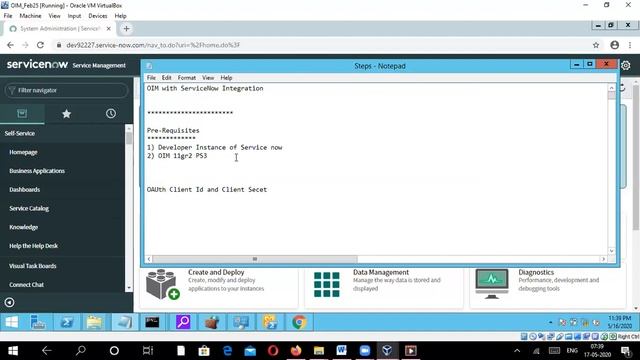Image resolution: width=640 pixels, height=360 pixels.
Task: Open Notepad Help menu
Action: tap(226, 78)
